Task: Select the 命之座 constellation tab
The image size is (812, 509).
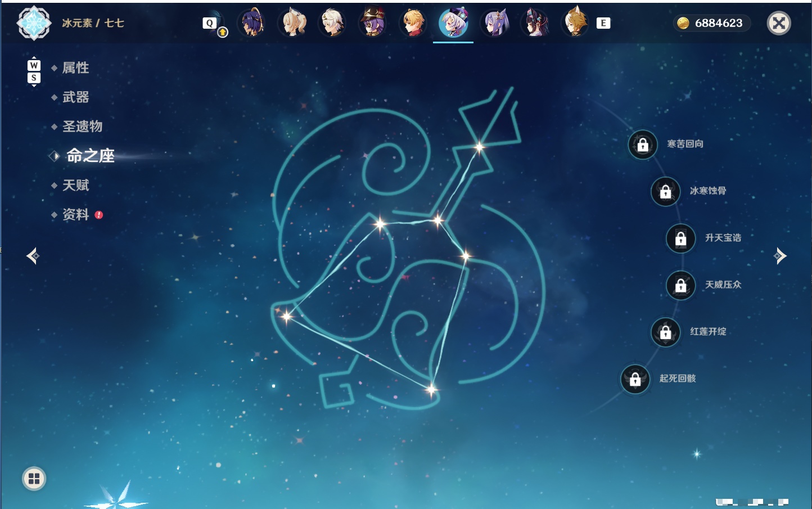Action: pos(90,156)
